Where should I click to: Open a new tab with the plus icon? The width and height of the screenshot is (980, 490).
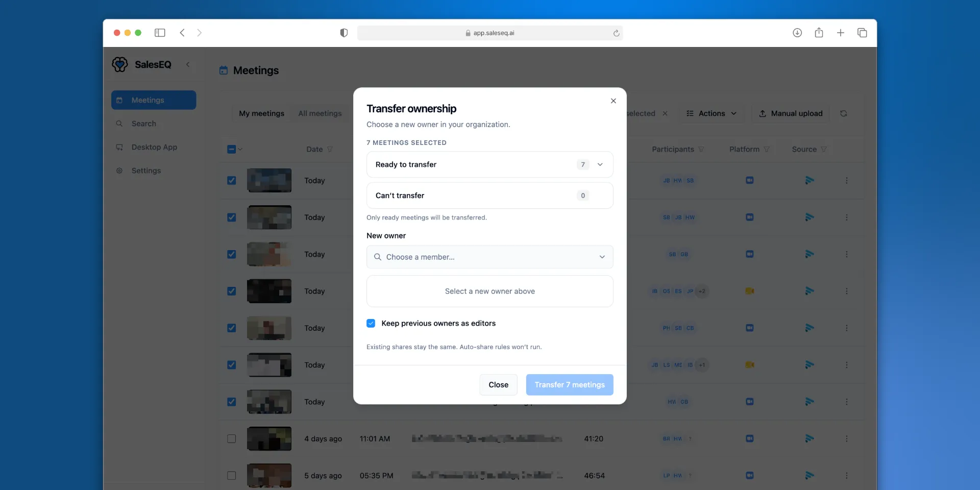coord(841,33)
